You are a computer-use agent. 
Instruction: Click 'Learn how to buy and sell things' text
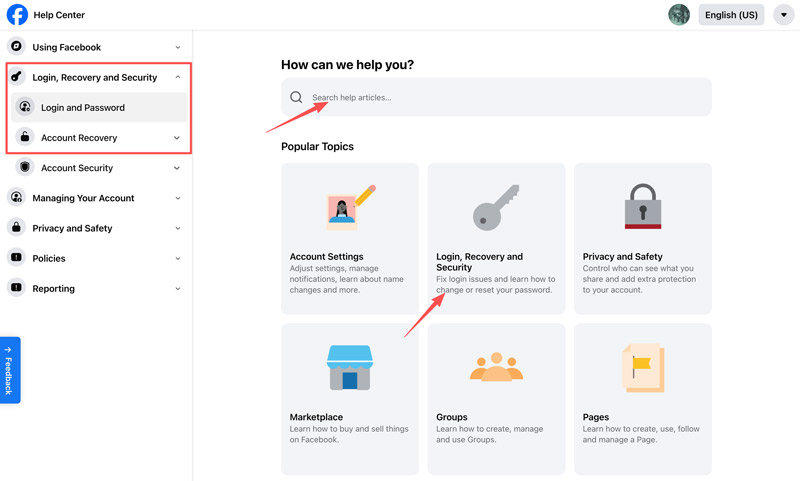coord(349,434)
